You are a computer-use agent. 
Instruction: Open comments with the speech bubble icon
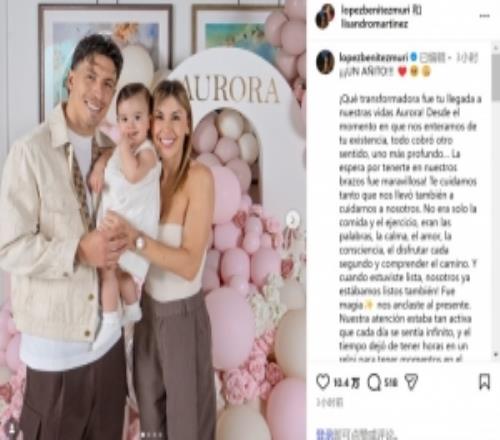[x=374, y=382]
